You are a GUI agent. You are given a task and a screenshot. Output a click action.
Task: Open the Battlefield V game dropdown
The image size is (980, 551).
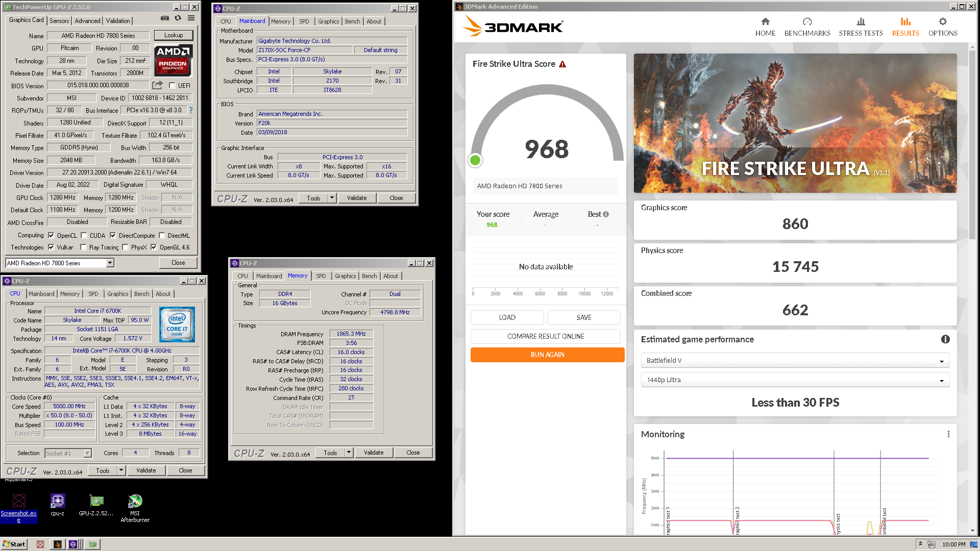795,360
